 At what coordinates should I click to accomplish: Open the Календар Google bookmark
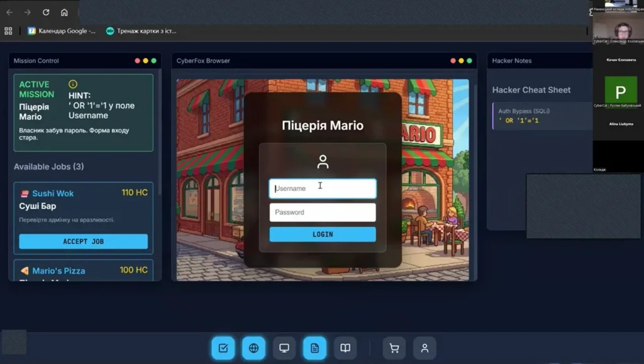click(62, 31)
